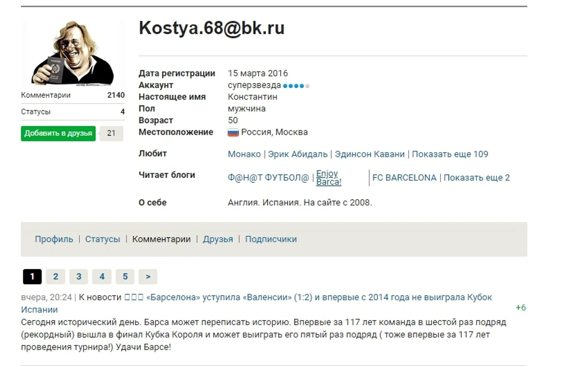Screen dimensions: 588x367
Task: Click the user avatar caricature image
Action: [x=72, y=53]
